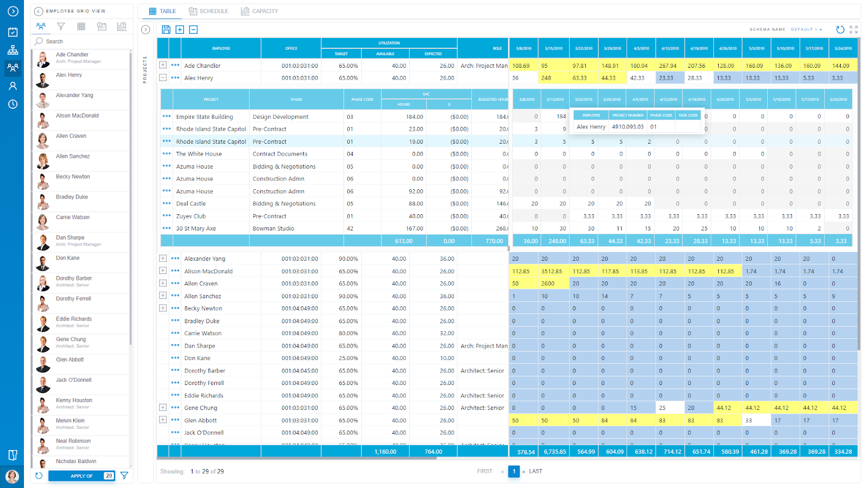Click the APPLY OF 29 button

[x=81, y=476]
